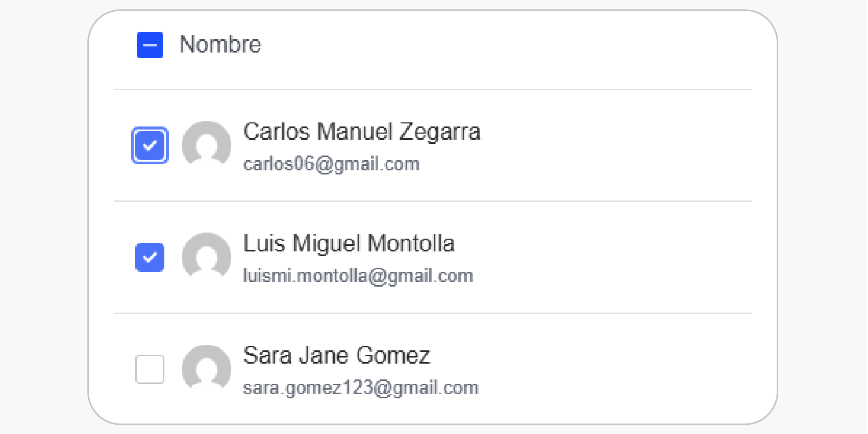Click the white minus mark in the header checkbox

150,45
